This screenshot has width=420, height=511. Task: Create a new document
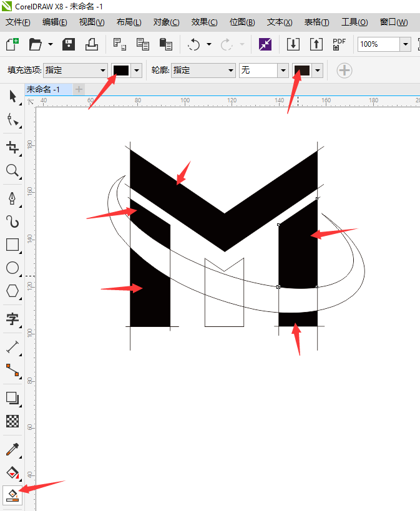click(x=12, y=44)
